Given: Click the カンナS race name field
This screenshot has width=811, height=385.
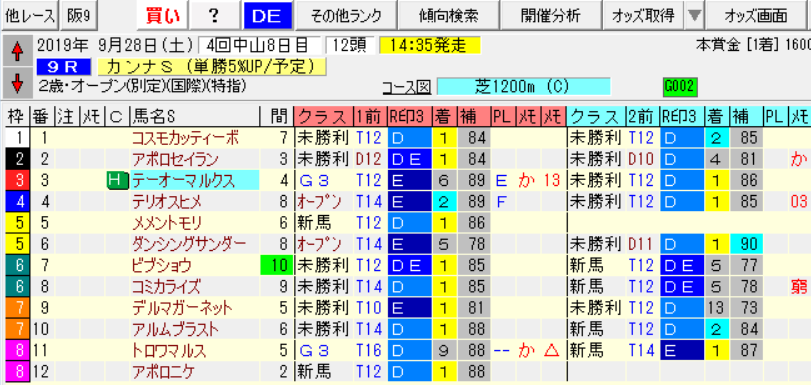Looking at the screenshot, I should point(211,67).
